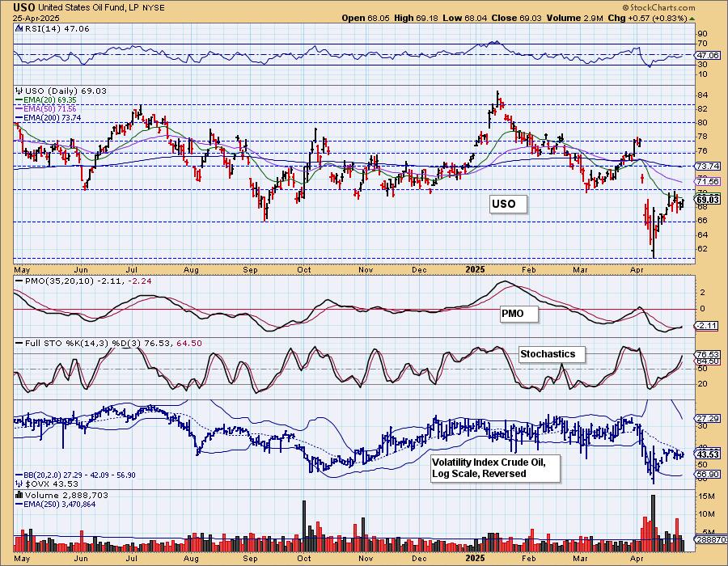This screenshot has width=728, height=566.
Task: Click the 64.50 stochastics axis tag
Action: click(708, 361)
